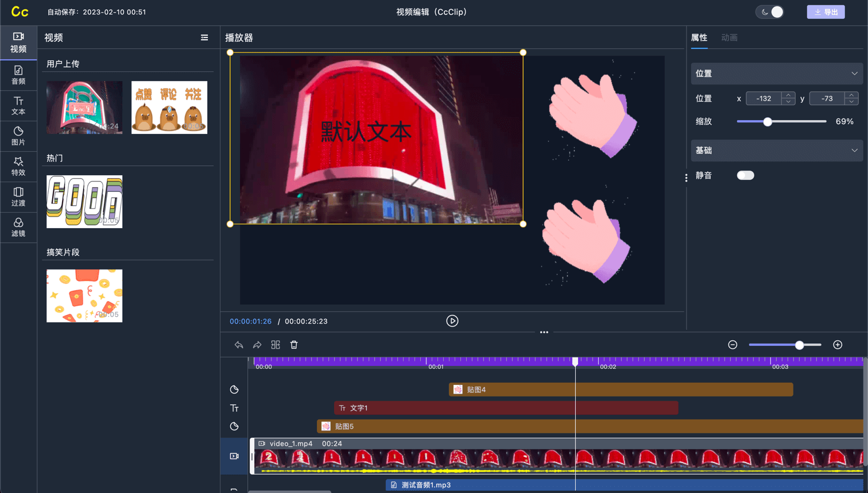The height and width of the screenshot is (493, 868).
Task: Open the 图片 sidebar section
Action: [18, 136]
